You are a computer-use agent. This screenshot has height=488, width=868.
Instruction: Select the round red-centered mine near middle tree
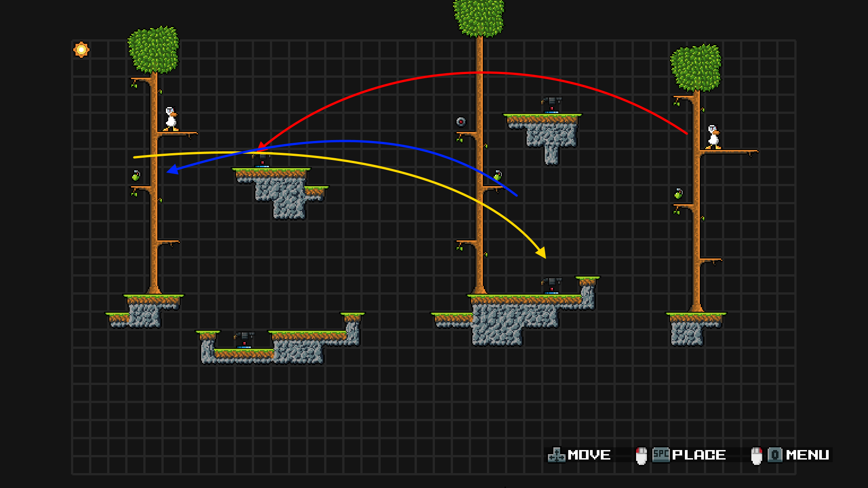[x=461, y=122]
